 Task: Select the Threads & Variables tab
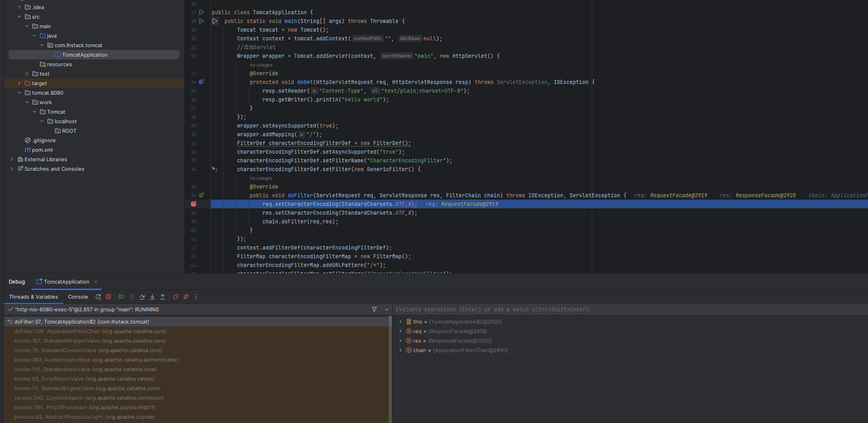34,297
